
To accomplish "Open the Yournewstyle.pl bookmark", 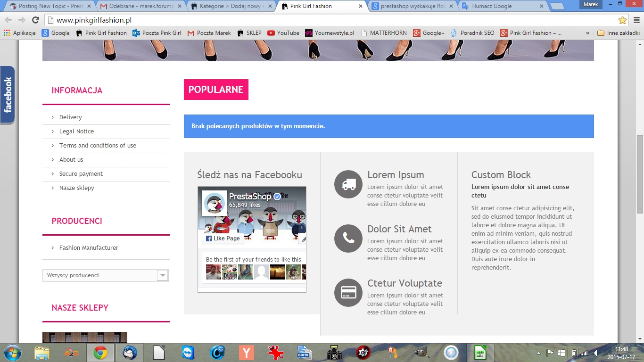I will click(330, 33).
